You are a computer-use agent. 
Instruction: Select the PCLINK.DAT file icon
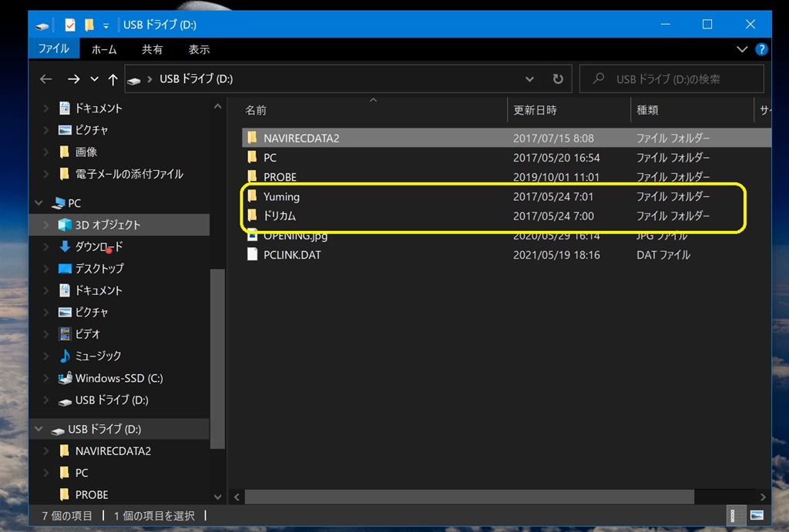click(x=253, y=254)
